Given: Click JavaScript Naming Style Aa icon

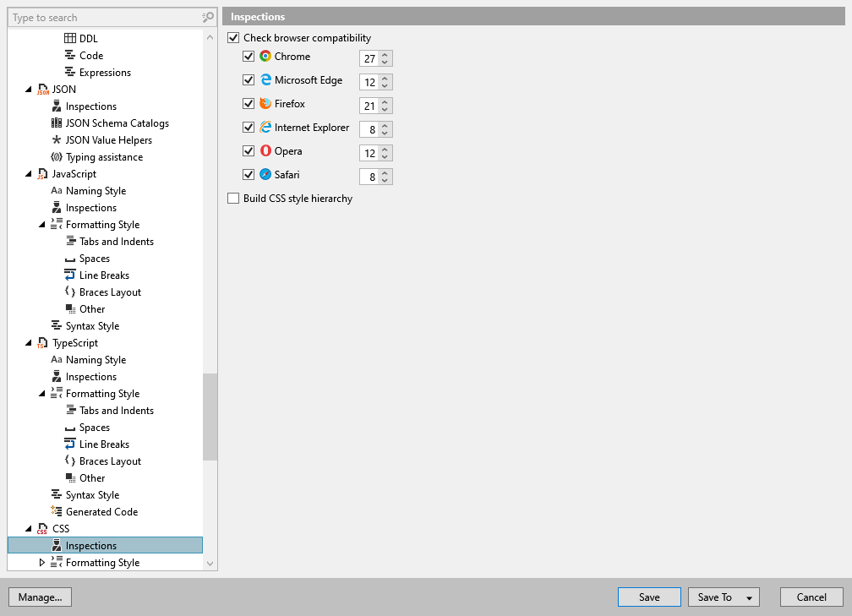Looking at the screenshot, I should pos(57,191).
